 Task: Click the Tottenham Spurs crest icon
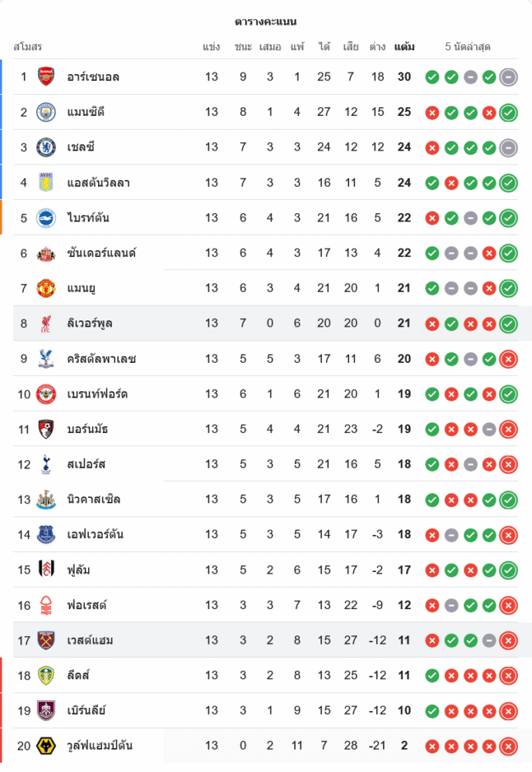(x=46, y=464)
